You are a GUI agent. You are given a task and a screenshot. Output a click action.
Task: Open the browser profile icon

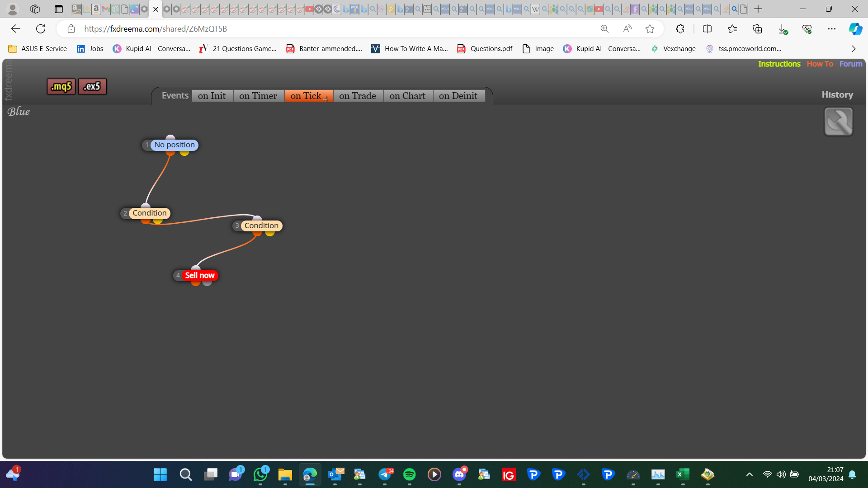[13, 9]
